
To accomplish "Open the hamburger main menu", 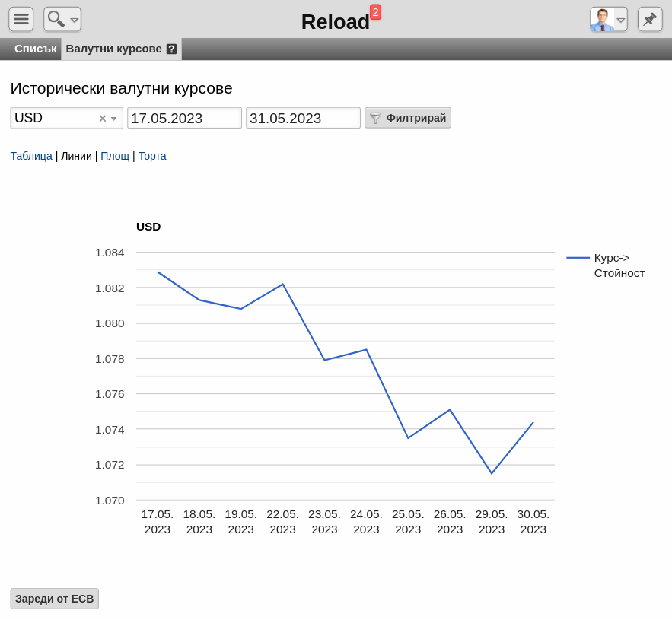I will [x=21, y=19].
